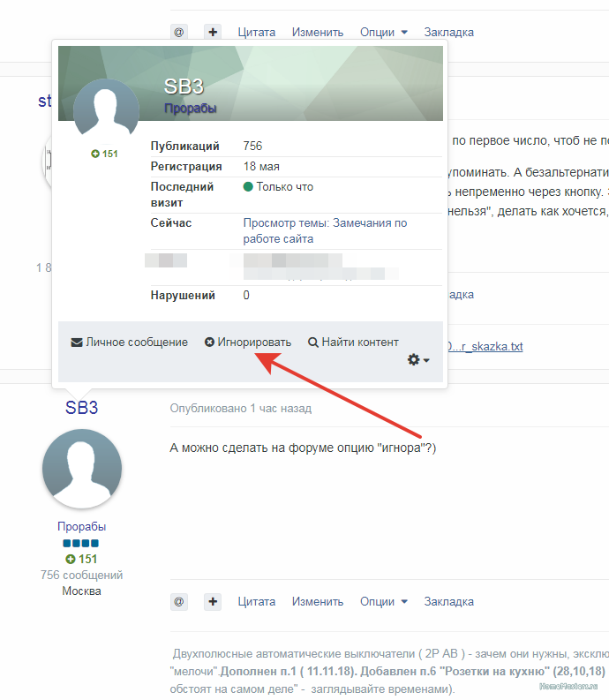Open Личное сообщение to SB3
This screenshot has width=609, height=700.
coord(130,342)
